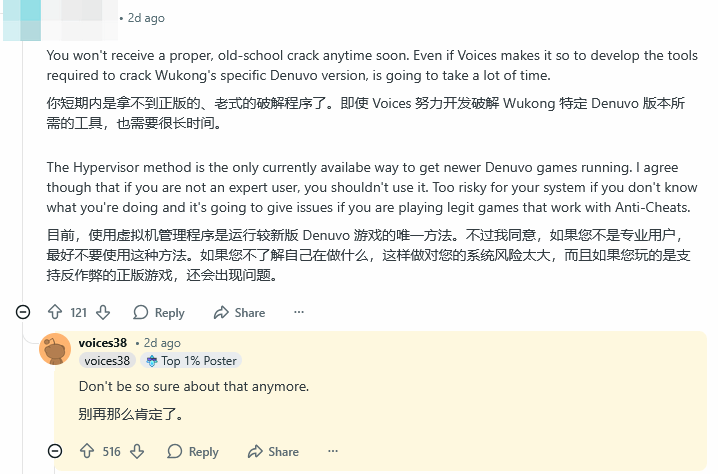Downvote the comment with 121 points
Image resolution: width=718 pixels, height=474 pixels.
(x=103, y=312)
